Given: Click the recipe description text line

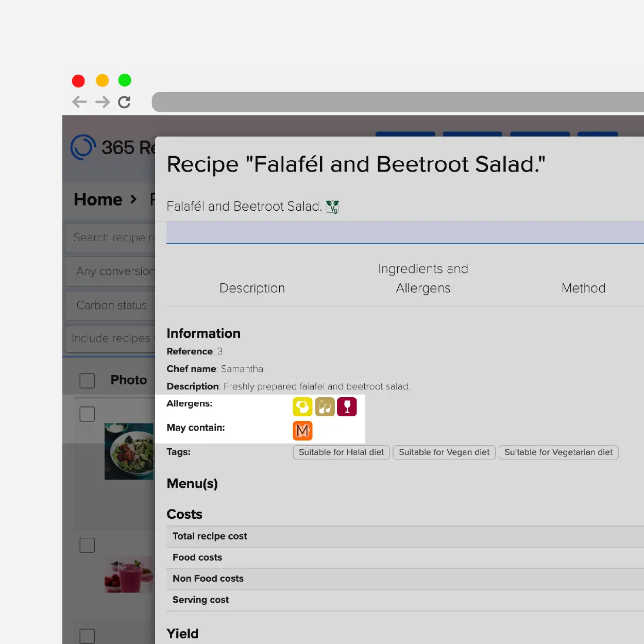Looking at the screenshot, I should coord(289,386).
